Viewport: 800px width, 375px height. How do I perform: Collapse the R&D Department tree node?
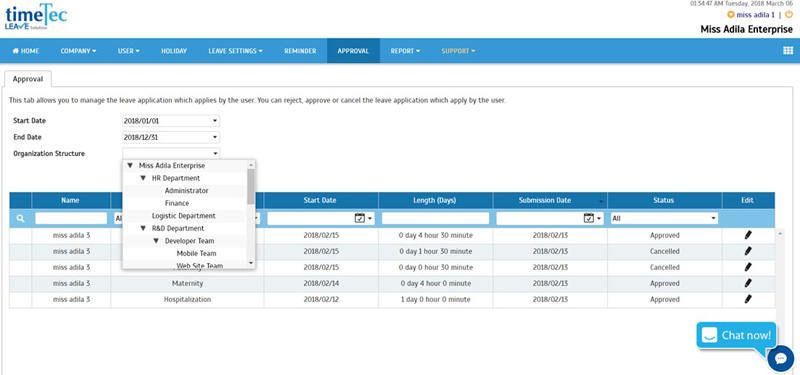point(143,228)
